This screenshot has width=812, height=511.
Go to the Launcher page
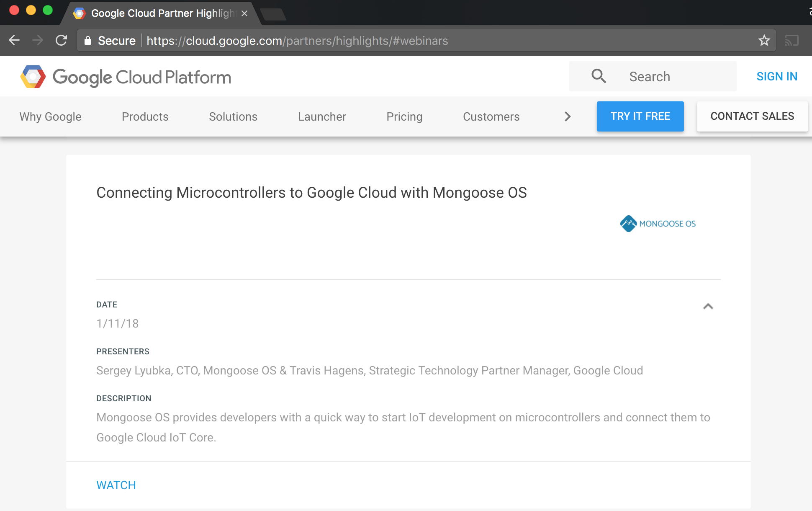pyautogui.click(x=322, y=116)
